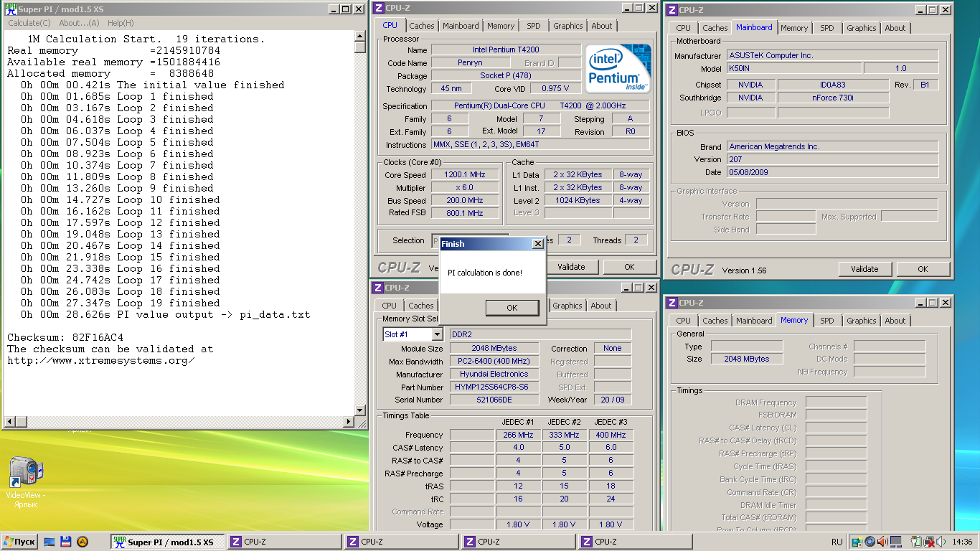Click Super PI horizontal scrollbar right arrow

pos(349,421)
